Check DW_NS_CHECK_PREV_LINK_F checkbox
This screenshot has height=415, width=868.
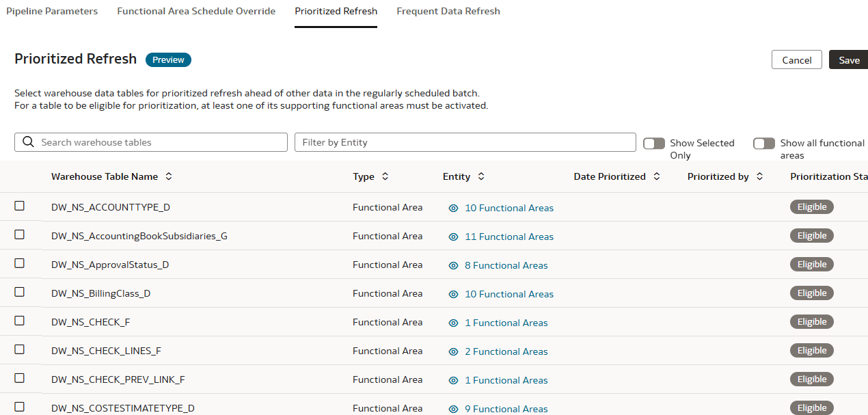tap(20, 378)
